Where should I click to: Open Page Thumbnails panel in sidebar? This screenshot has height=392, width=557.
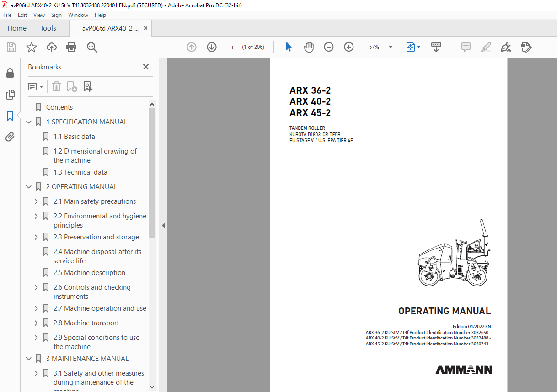pyautogui.click(x=10, y=95)
